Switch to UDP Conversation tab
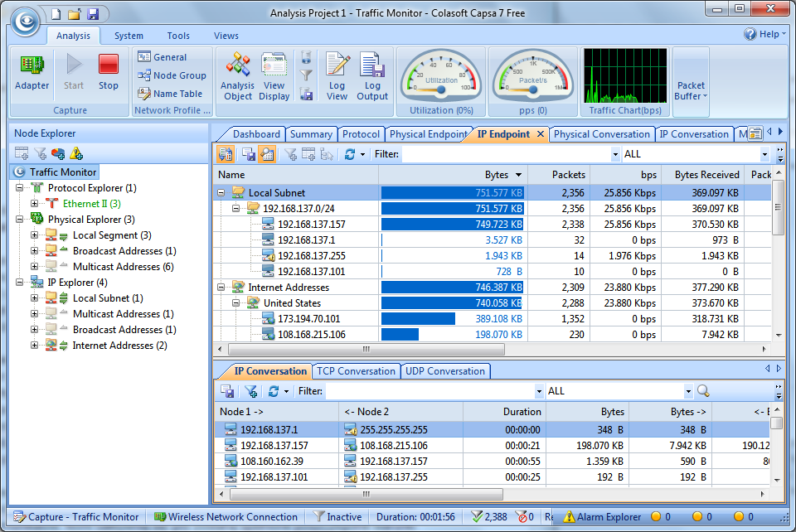Image resolution: width=796 pixels, height=532 pixels. [445, 371]
